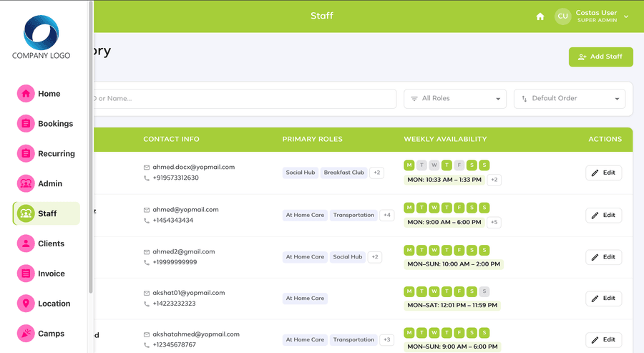Edit the ahmed@yopmail.com staff row
Screen dimensions: 644x353
(x=603, y=216)
